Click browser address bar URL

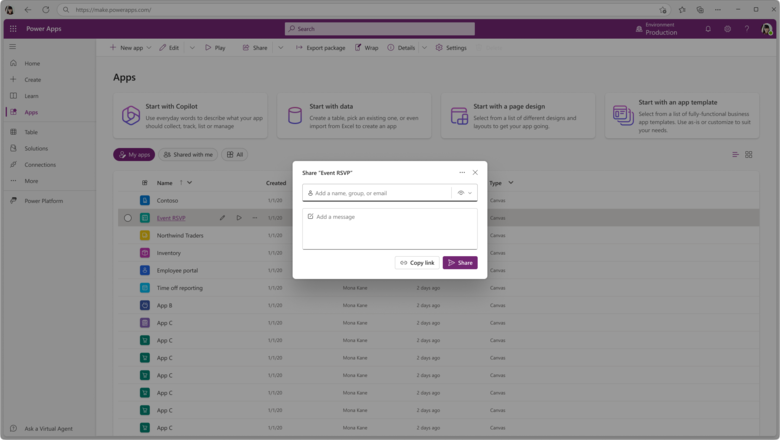(113, 9)
